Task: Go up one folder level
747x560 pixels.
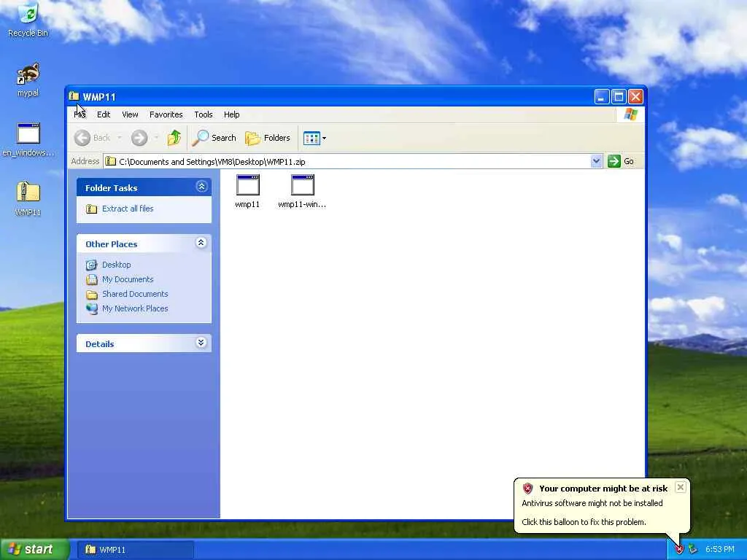Action: [174, 138]
